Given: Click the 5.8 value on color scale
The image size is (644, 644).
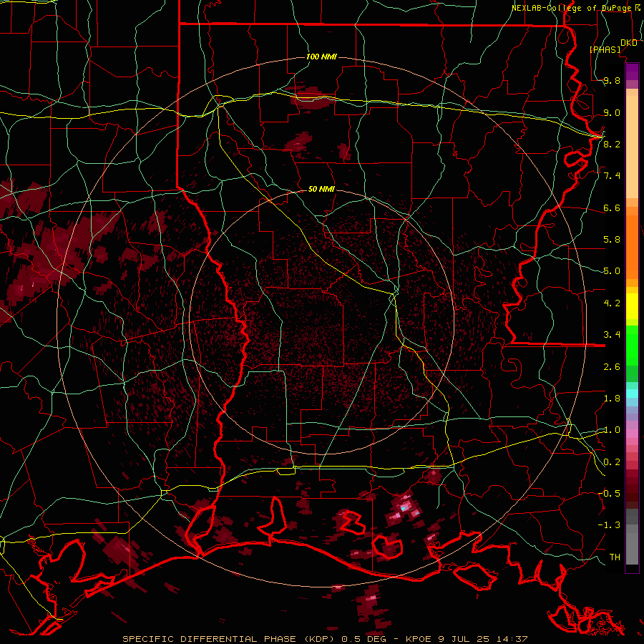Looking at the screenshot, I should (612, 240).
